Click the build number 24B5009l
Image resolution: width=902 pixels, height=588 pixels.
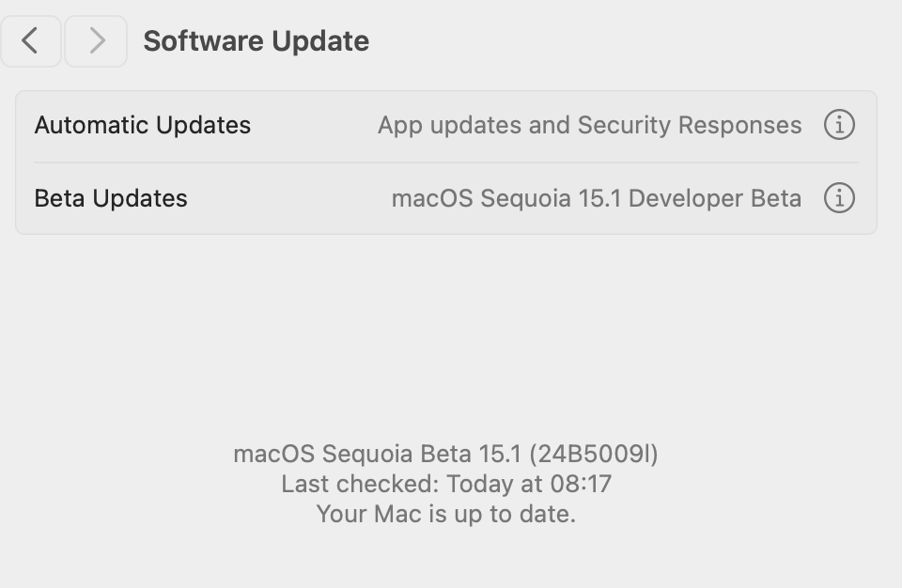point(594,454)
